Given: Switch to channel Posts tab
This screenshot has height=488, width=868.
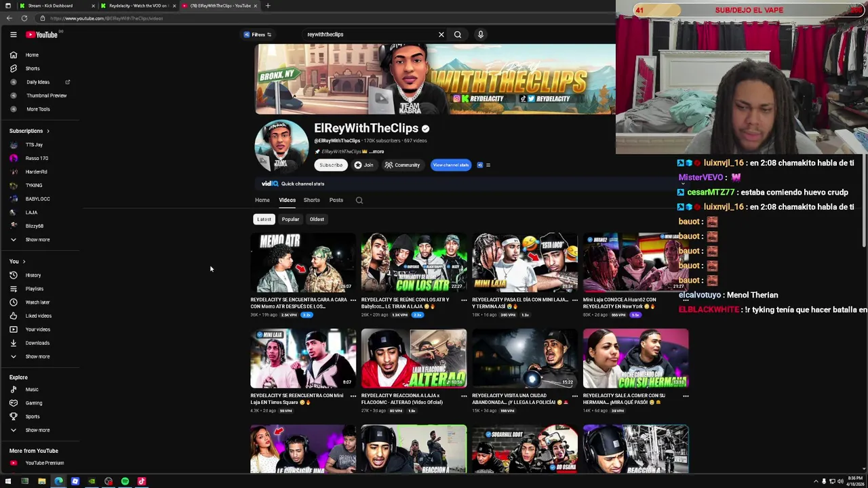Looking at the screenshot, I should (336, 200).
